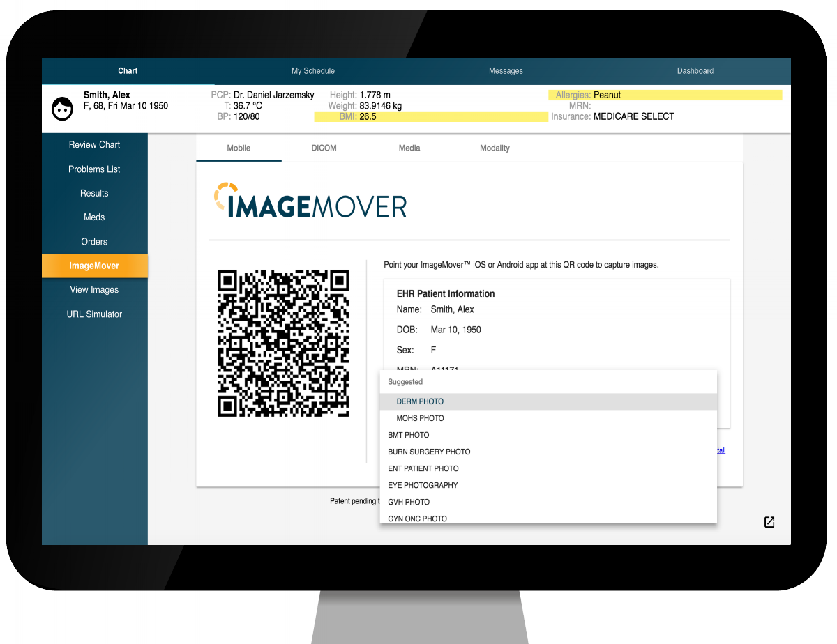Click the patient avatar icon
Image resolution: width=837 pixels, height=644 pixels.
coord(62,109)
